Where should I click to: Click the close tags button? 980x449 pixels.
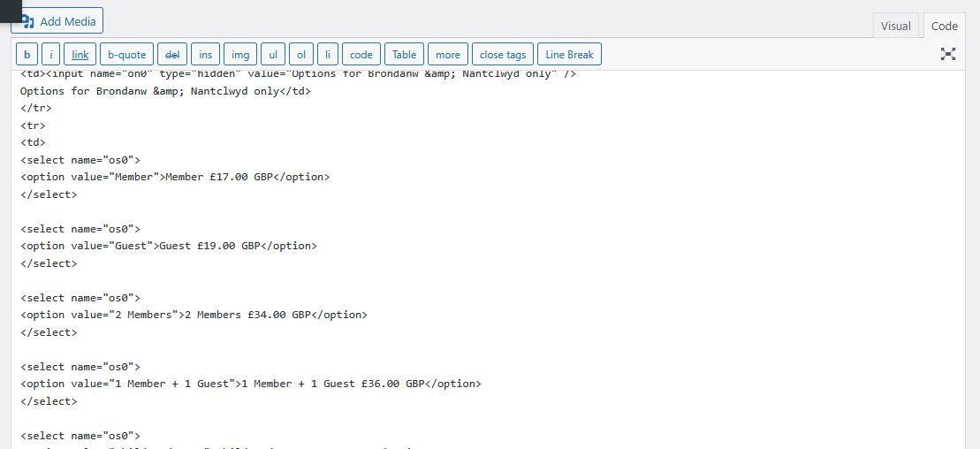click(x=503, y=55)
